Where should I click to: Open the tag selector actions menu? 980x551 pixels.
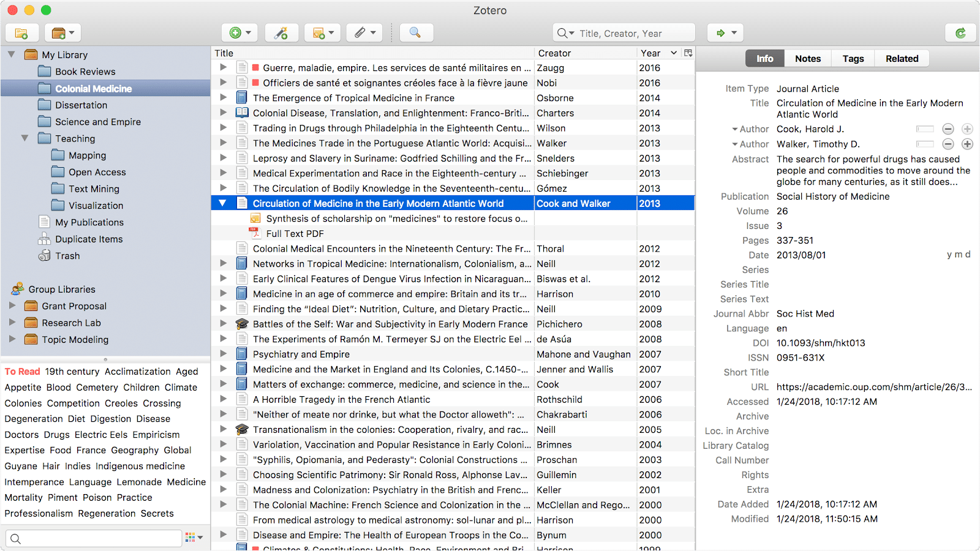(x=194, y=538)
